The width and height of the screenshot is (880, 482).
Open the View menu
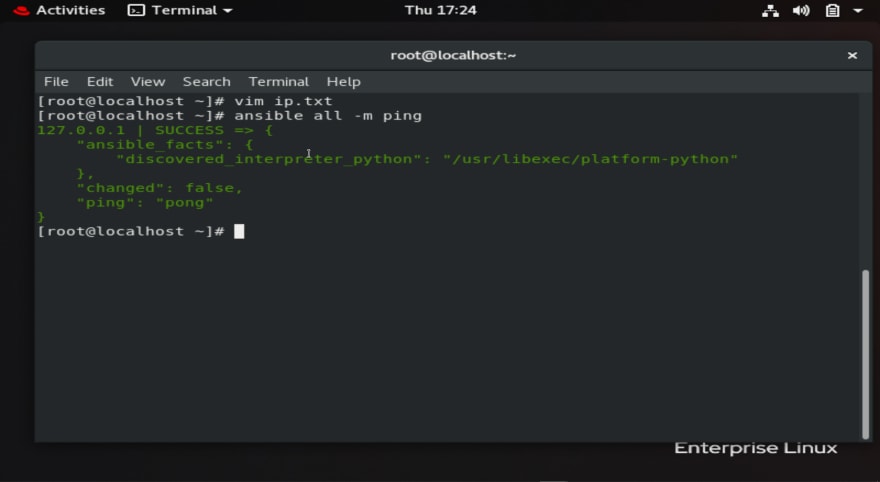coord(148,82)
